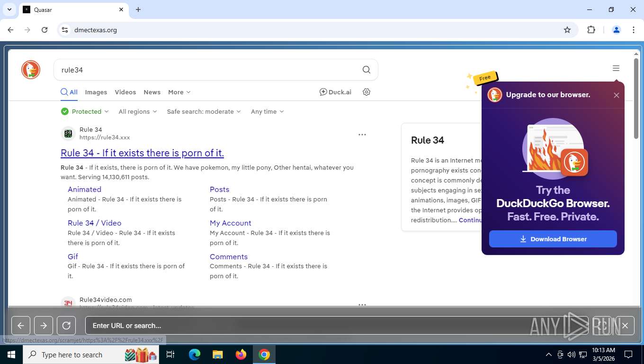Switch to the News tab
This screenshot has width=644, height=364.
tap(152, 92)
